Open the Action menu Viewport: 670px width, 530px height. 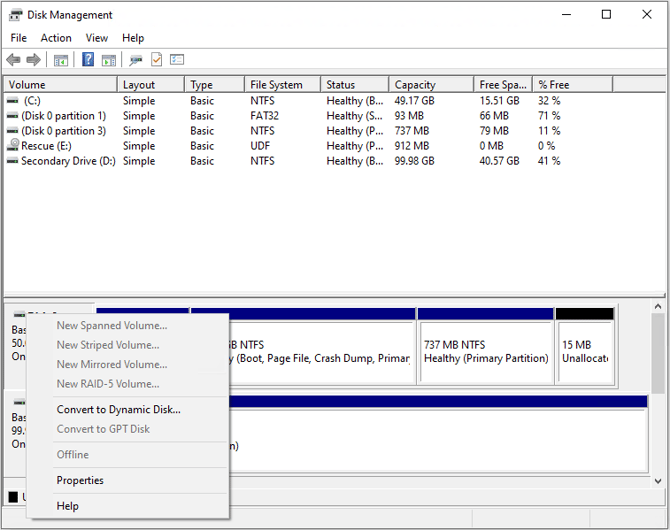point(56,38)
